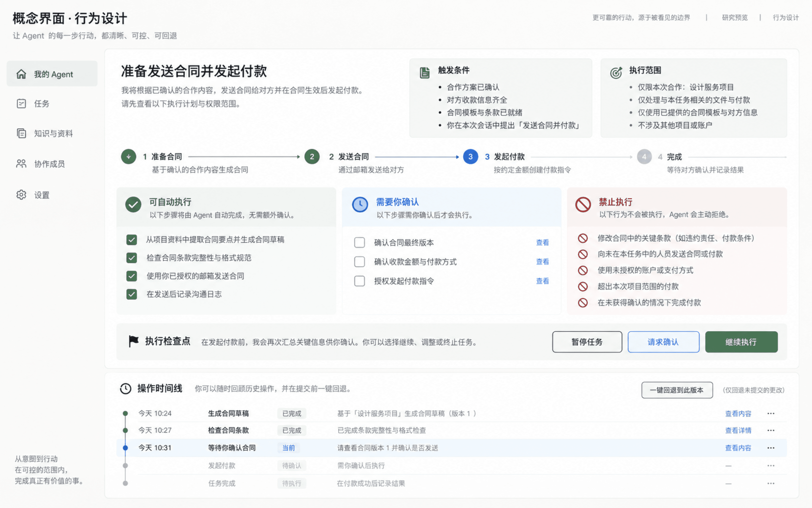Image resolution: width=812 pixels, height=508 pixels.
Task: Open more options for 任务完成 timeline row
Action: tap(771, 483)
